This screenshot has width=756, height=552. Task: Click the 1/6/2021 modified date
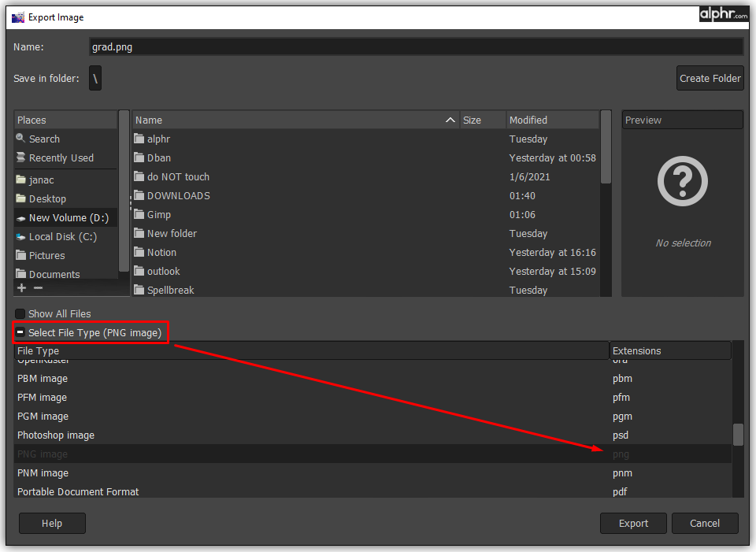[529, 177]
